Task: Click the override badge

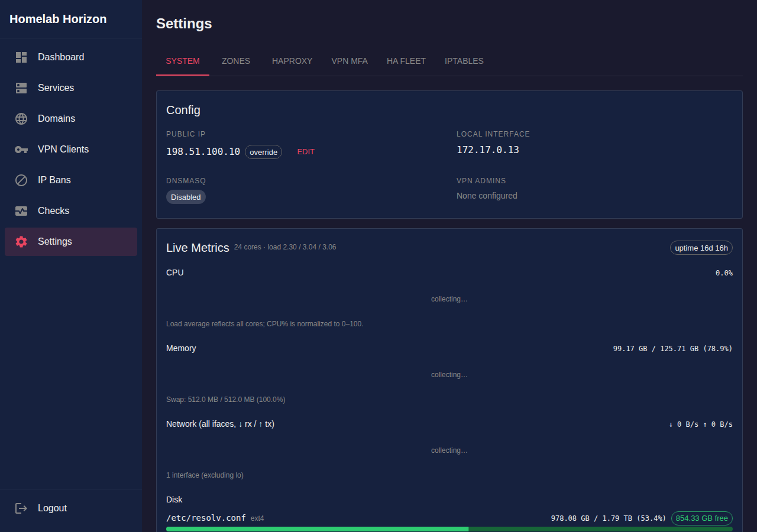Action: point(263,152)
